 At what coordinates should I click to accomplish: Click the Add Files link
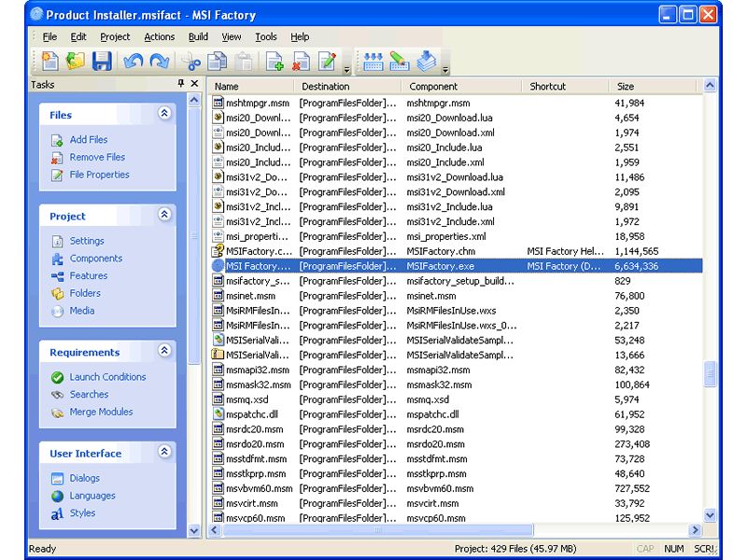coord(89,139)
